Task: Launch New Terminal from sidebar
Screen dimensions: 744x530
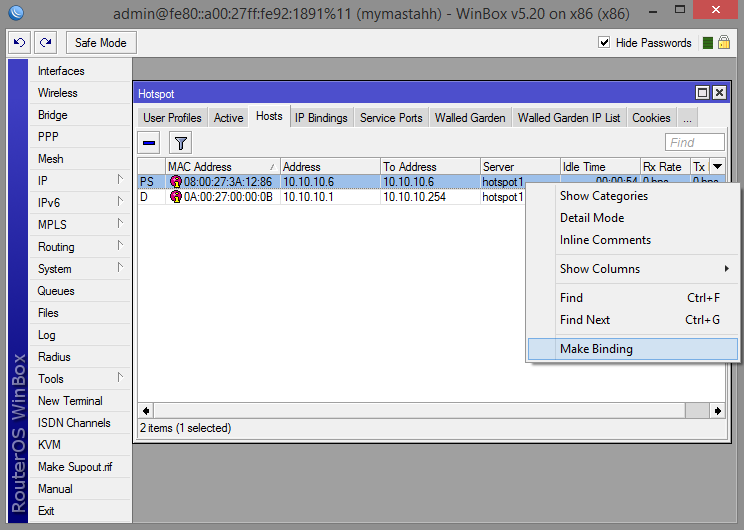Action: [x=80, y=401]
